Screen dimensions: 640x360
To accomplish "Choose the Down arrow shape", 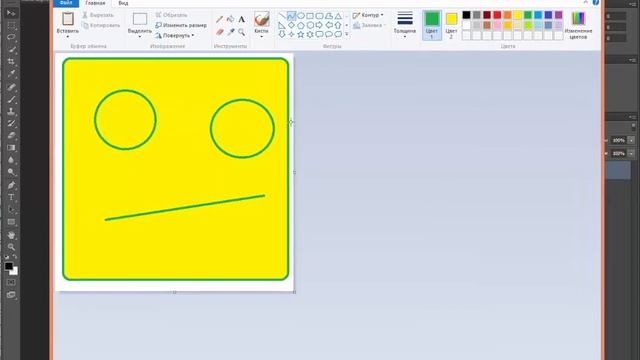I will coord(282,34).
